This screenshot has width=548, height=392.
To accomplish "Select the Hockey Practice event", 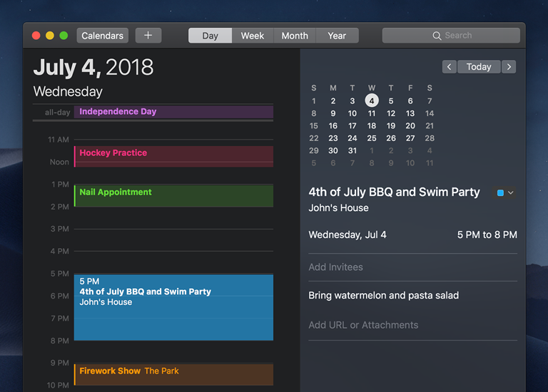I will 173,156.
